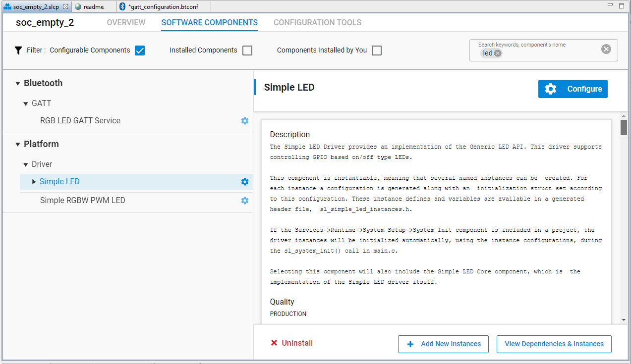Click the gear icon beside Simple LED

tap(244, 181)
